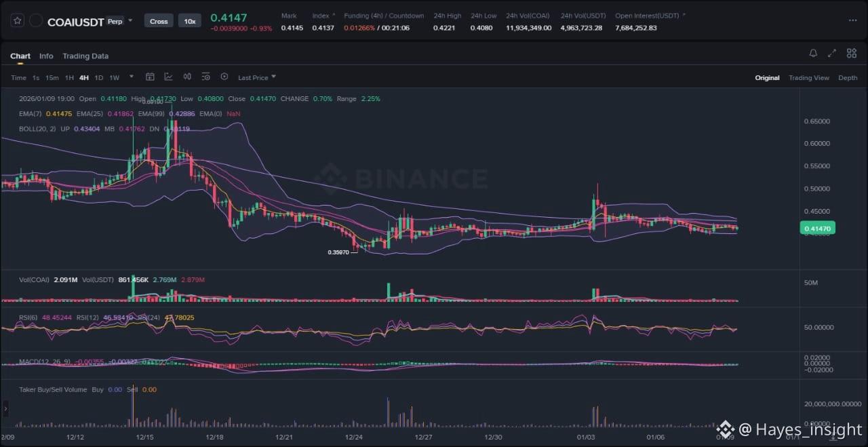Click the EMA(25) indicator label
This screenshot has height=447, width=868.
tap(90, 114)
